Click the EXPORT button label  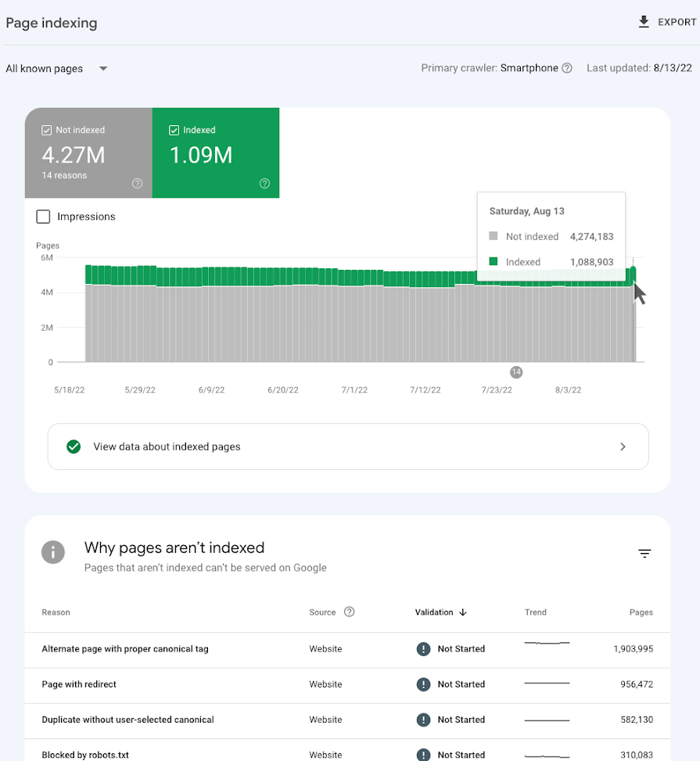click(677, 23)
